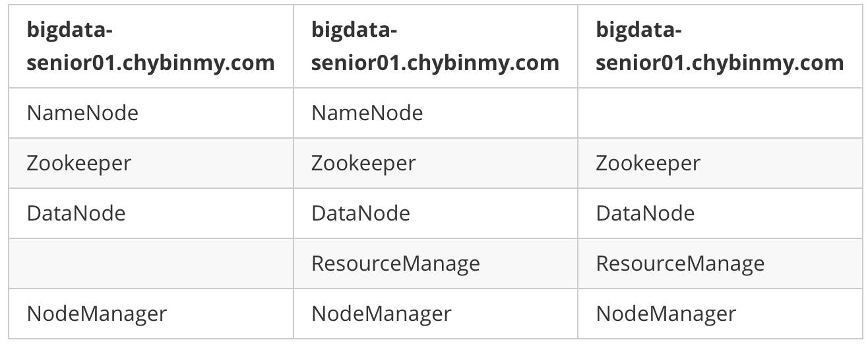Click Zookeeper in the middle column
Screen dimensions: 868x346
point(363,163)
